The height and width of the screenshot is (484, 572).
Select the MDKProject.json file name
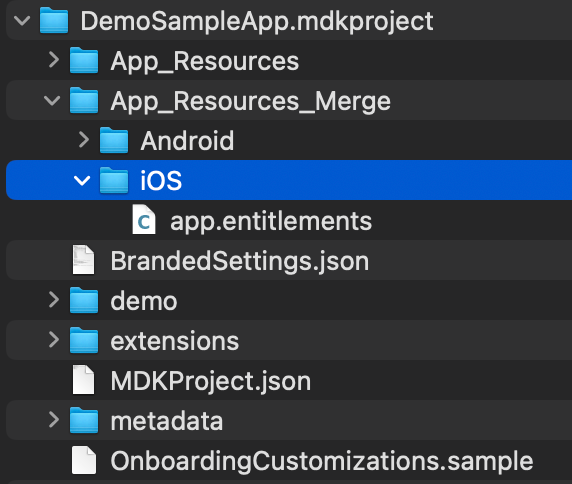(x=210, y=382)
